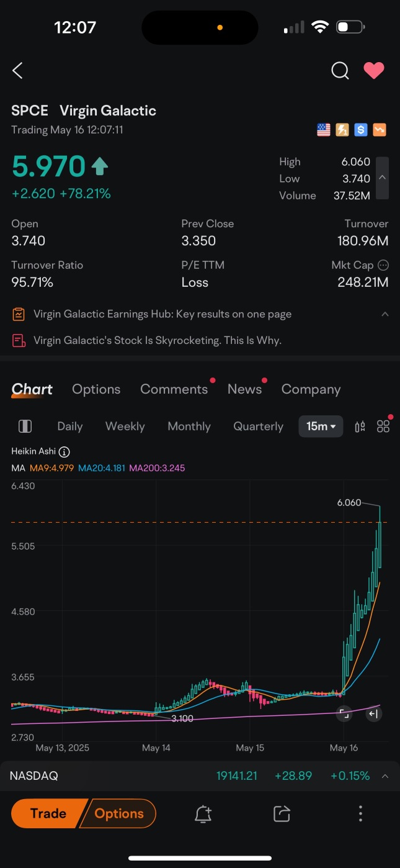Tap the US flag market icon
Viewport: 400px width, 868px height.
pos(323,130)
